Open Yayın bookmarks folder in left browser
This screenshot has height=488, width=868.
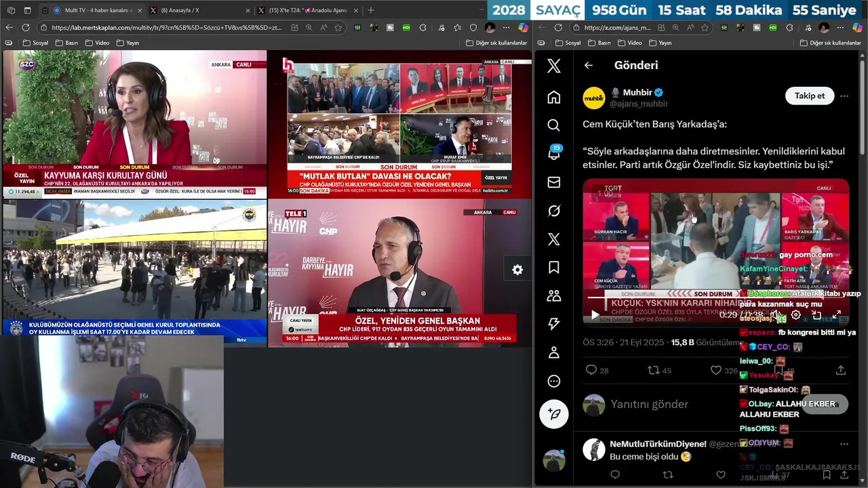click(127, 43)
